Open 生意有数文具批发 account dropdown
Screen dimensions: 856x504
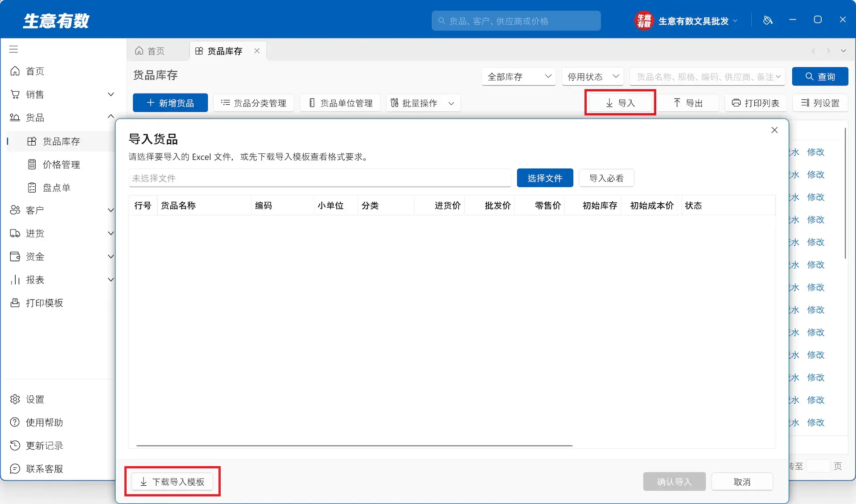click(686, 21)
